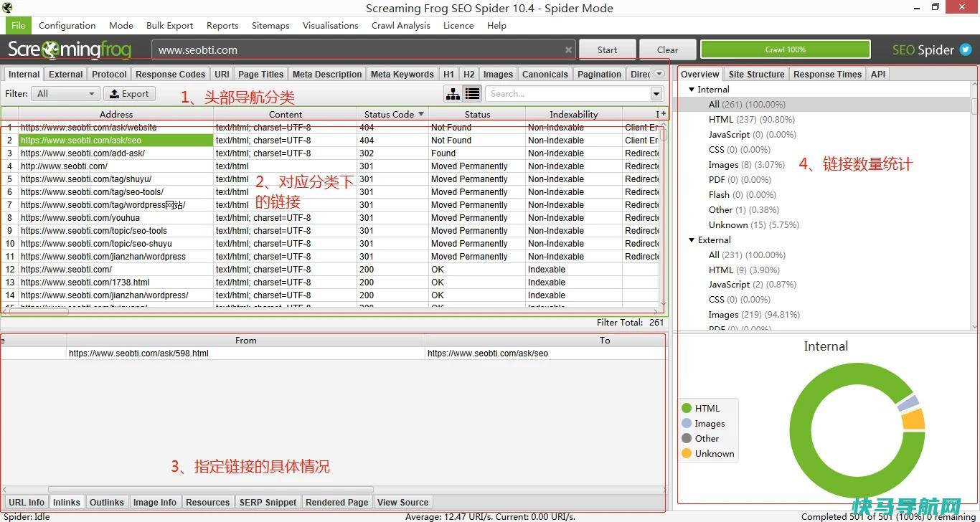Image resolution: width=980 pixels, height=522 pixels.
Task: Click the Start crawl button
Action: click(x=607, y=49)
